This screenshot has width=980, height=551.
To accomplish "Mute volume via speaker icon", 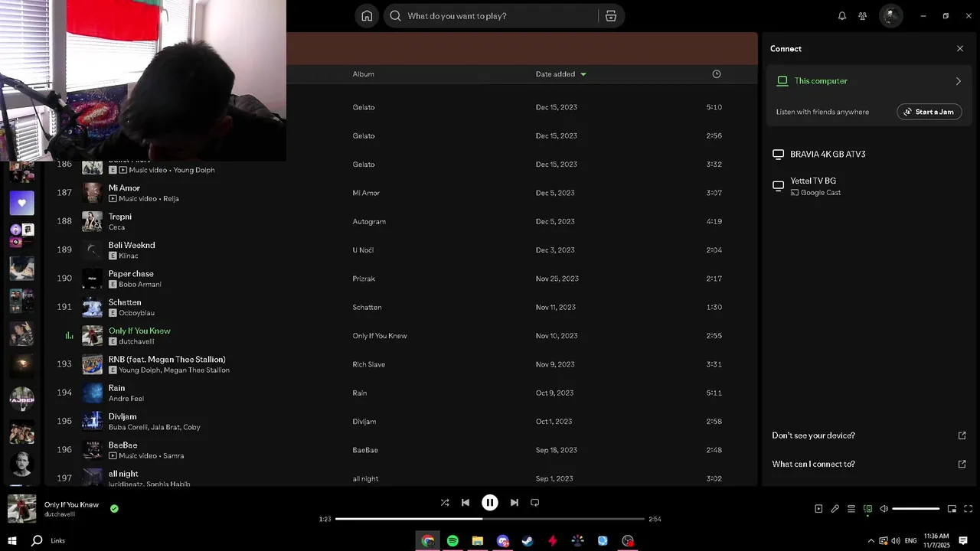I will [x=884, y=509].
